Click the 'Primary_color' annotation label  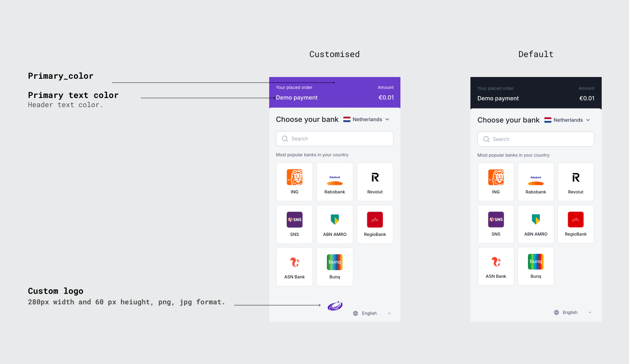(61, 76)
